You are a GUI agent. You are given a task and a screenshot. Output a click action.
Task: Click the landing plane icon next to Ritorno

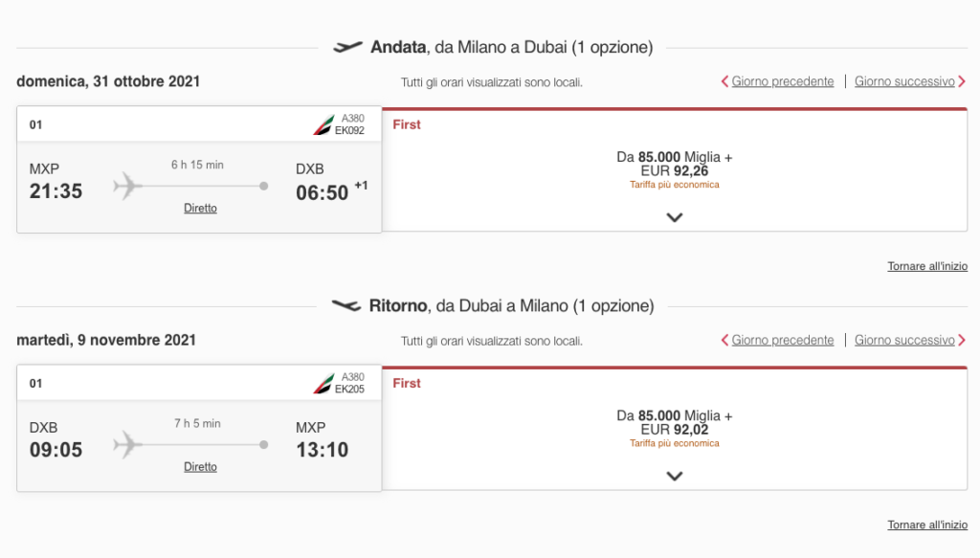click(x=346, y=305)
